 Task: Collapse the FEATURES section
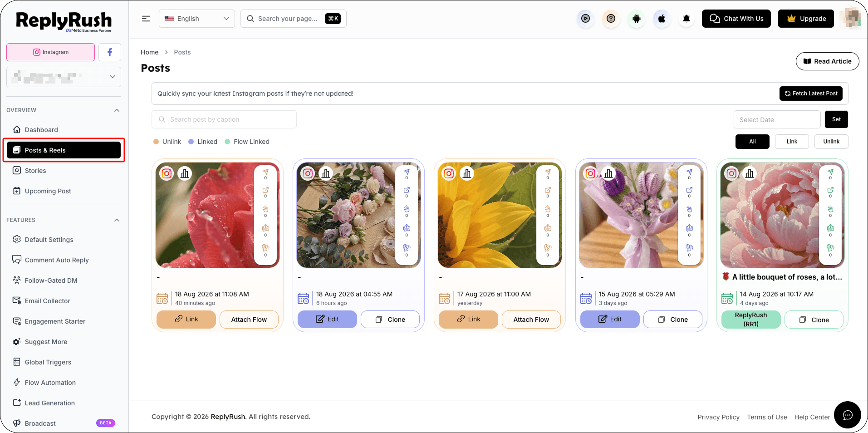[x=117, y=220]
